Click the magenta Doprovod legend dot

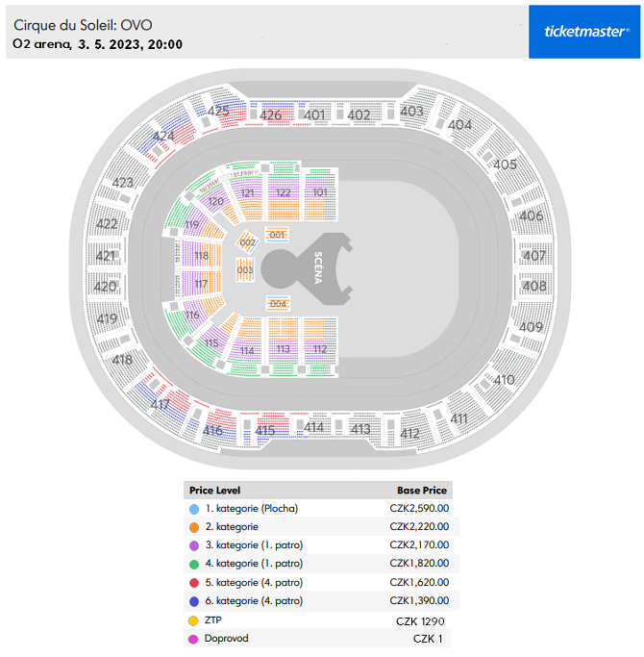[194, 639]
